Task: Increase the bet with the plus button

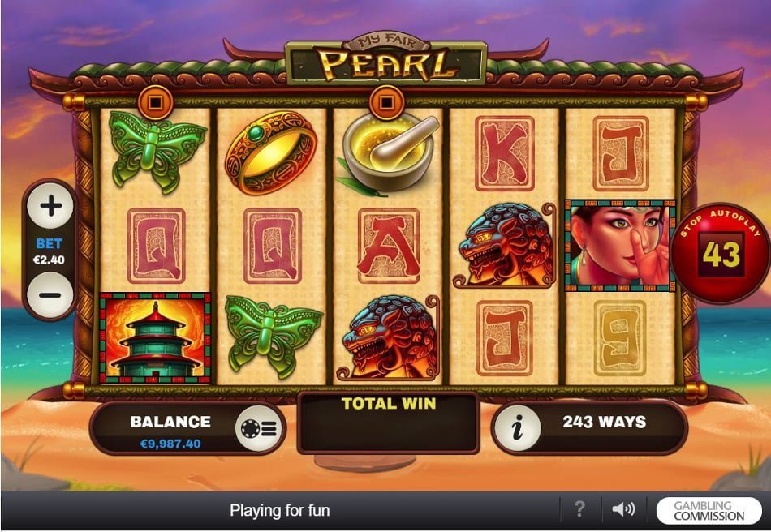Action: point(50,206)
